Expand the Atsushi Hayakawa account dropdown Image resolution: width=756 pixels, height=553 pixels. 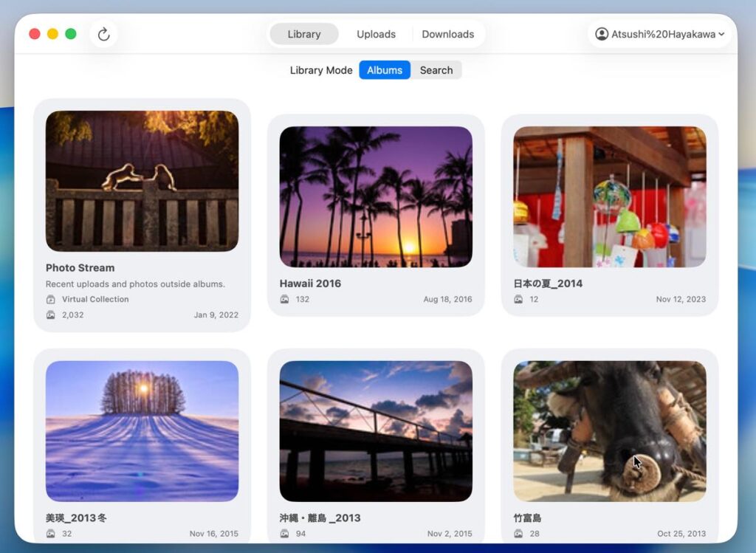click(x=721, y=34)
